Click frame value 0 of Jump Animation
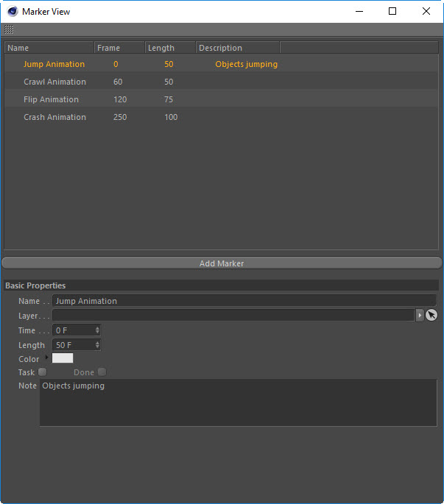The image size is (444, 504). 116,64
